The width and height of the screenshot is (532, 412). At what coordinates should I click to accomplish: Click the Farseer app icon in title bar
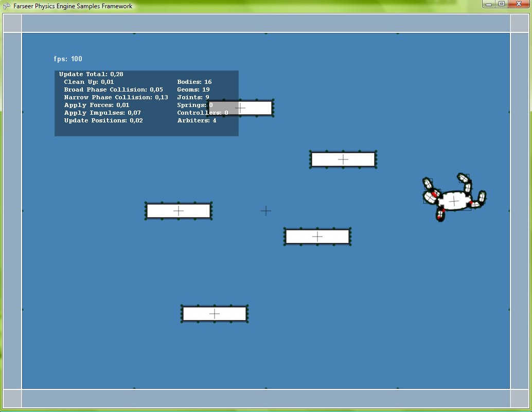coord(6,6)
